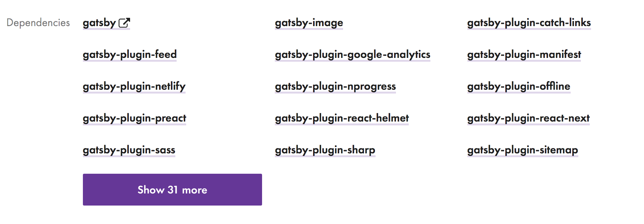Open the gatsby-plugin-google-analytics dependency
Screen dimensions: 644x224
point(353,54)
